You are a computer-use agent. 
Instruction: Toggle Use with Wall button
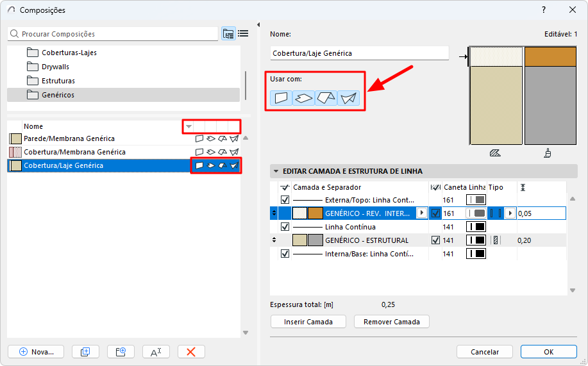click(281, 98)
